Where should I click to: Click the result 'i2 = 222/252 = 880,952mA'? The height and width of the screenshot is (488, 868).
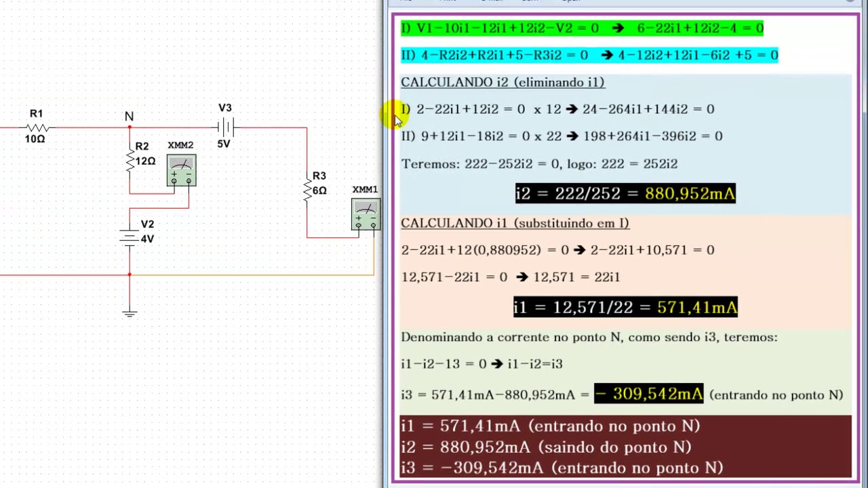click(x=625, y=194)
